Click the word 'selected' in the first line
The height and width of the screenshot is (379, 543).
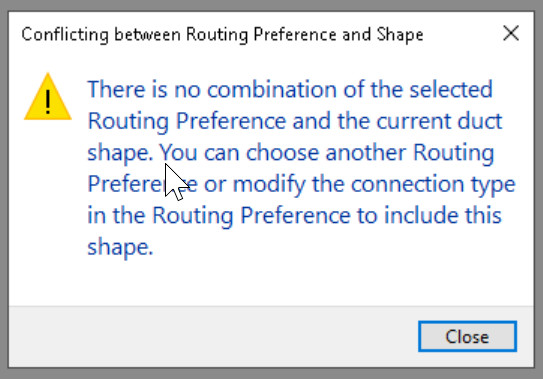click(x=451, y=89)
